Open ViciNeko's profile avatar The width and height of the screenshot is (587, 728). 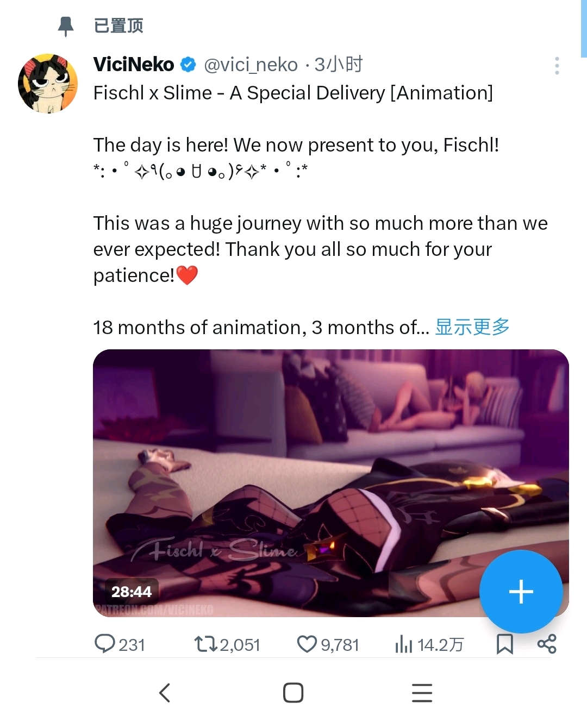click(48, 84)
